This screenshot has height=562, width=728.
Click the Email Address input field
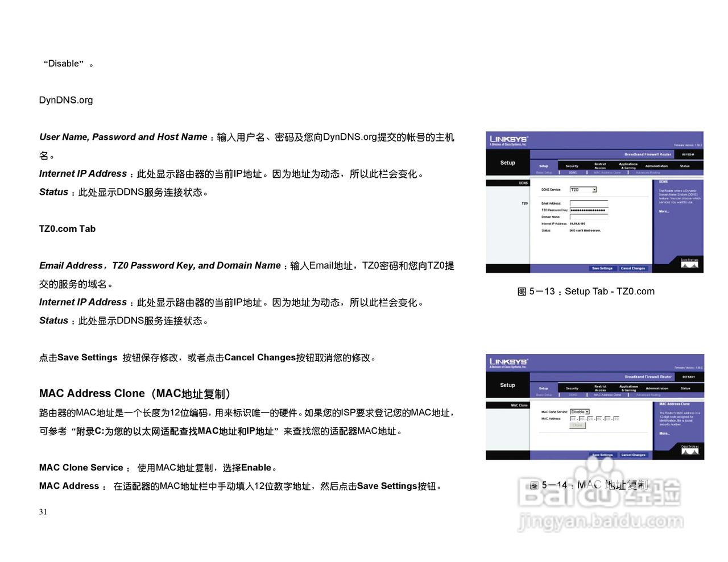[588, 203]
